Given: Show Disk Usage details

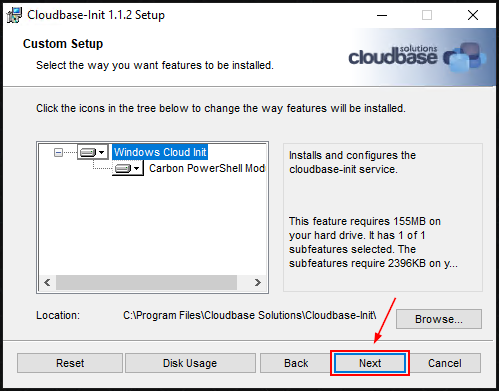Looking at the screenshot, I should [190, 363].
